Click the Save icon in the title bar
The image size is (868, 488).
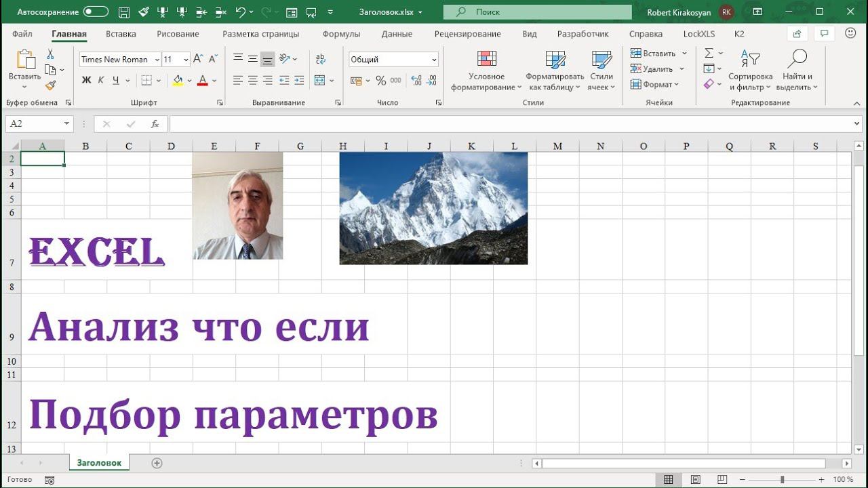point(123,12)
